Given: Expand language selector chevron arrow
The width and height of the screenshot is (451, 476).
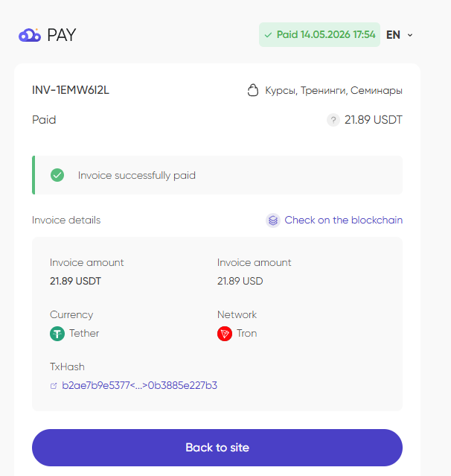Looking at the screenshot, I should click(410, 35).
